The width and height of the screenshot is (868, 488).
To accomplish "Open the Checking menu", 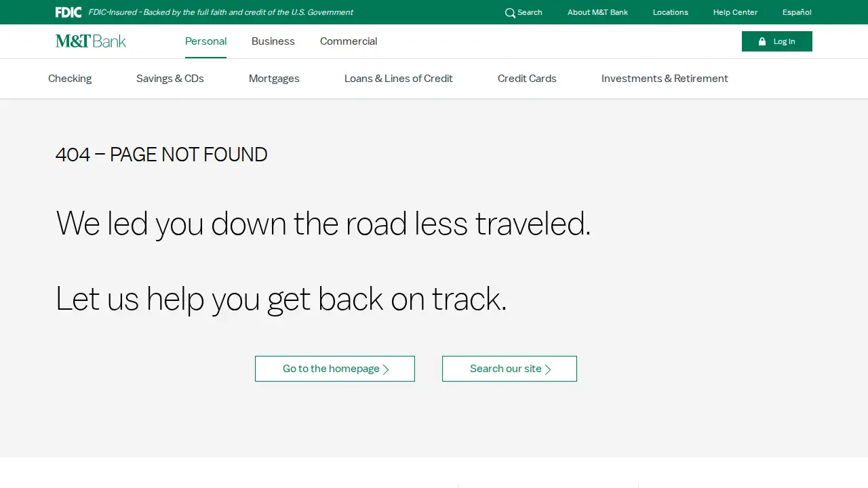I will coord(70,79).
